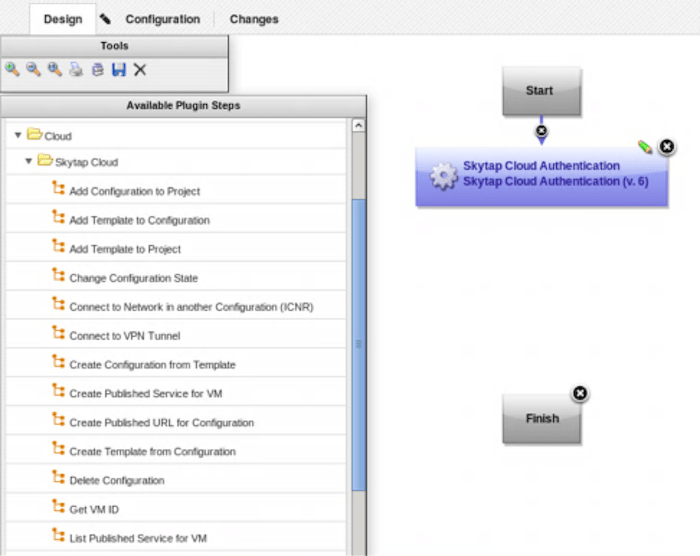Click the zoom in magnifier tool

pyautogui.click(x=12, y=70)
